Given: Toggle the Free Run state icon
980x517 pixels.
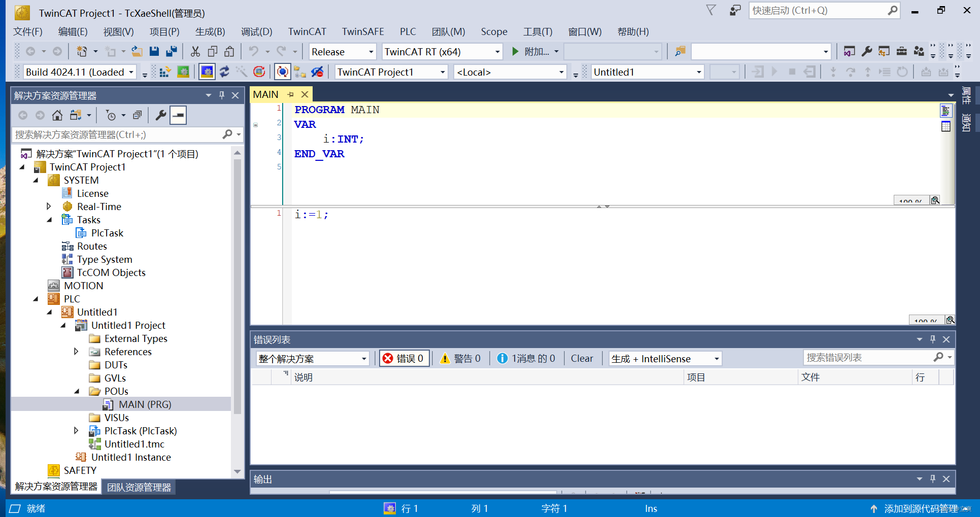Looking at the screenshot, I should pos(259,72).
